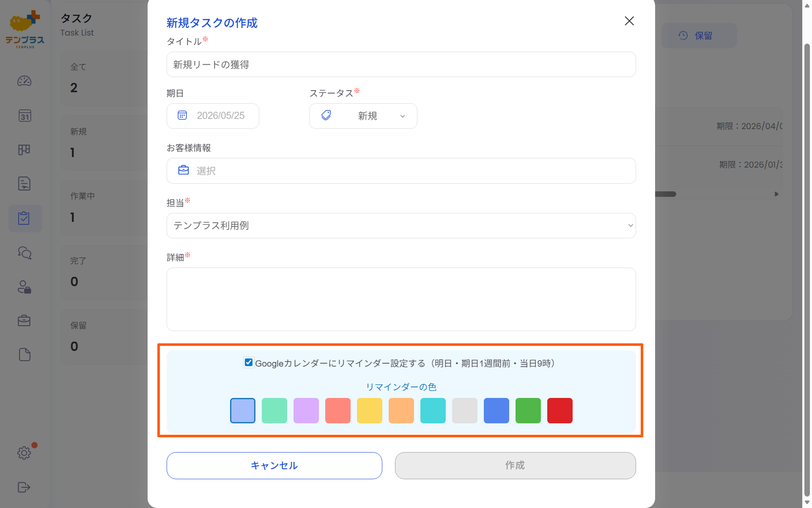The height and width of the screenshot is (508, 812).
Task: Open the ステータス dropdown showing 新規
Action: 363,116
